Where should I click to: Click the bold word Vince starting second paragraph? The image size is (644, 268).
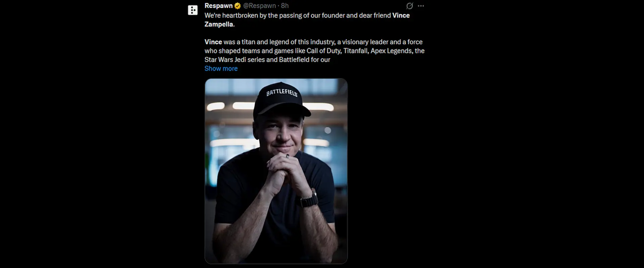[x=213, y=42]
